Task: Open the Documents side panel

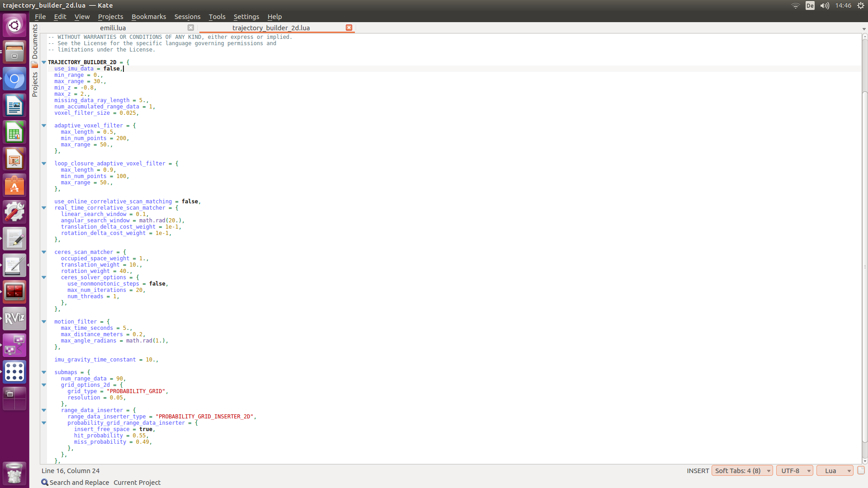Action: (x=35, y=42)
